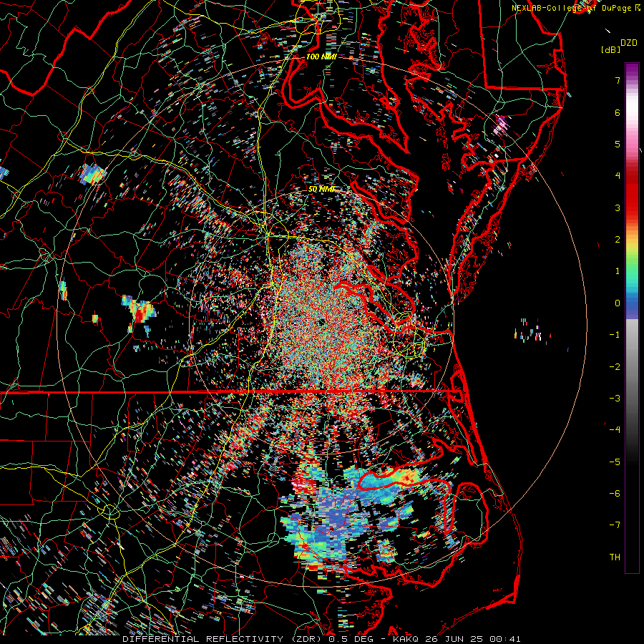Click the 5 value on the color scale
Viewport: 644px width, 644px height.
point(618,144)
